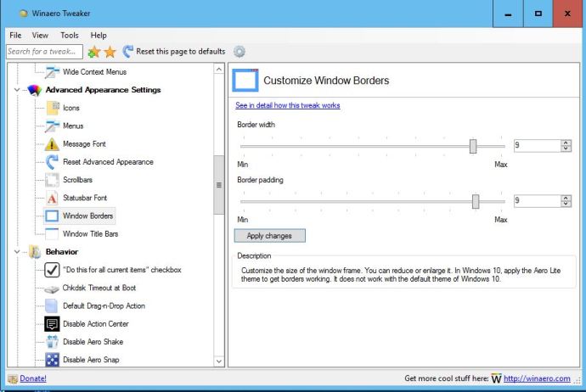The height and width of the screenshot is (392, 586).
Task: Click the Message Font warning icon
Action: point(52,143)
